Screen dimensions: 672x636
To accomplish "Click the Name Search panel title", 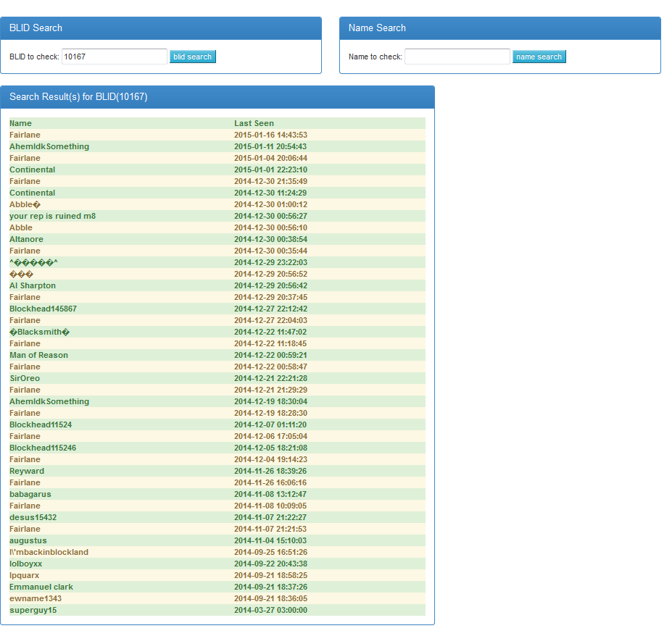I will [377, 28].
